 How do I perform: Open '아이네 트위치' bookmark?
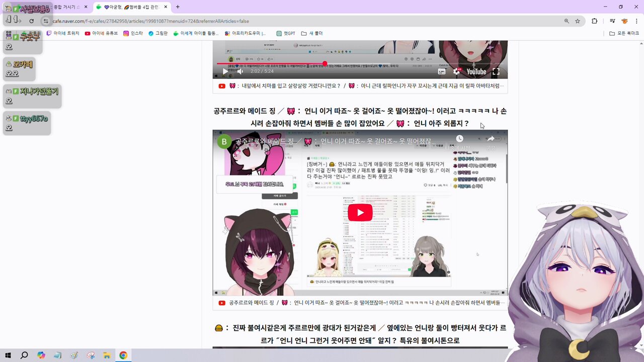63,33
